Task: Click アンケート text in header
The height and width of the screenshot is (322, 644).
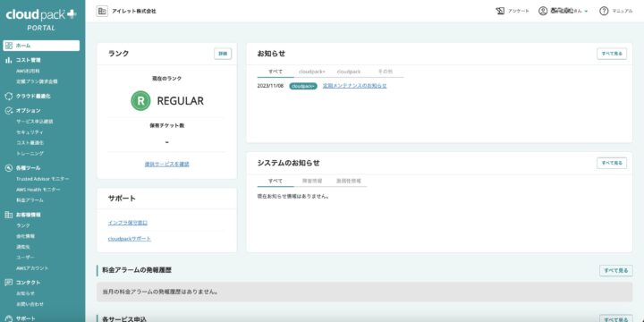Action: coord(518,12)
